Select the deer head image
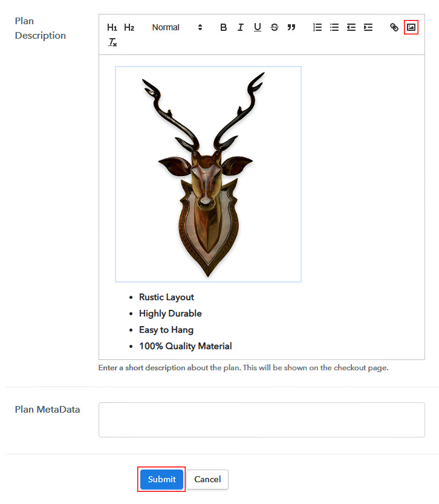439x504 pixels. pos(208,174)
